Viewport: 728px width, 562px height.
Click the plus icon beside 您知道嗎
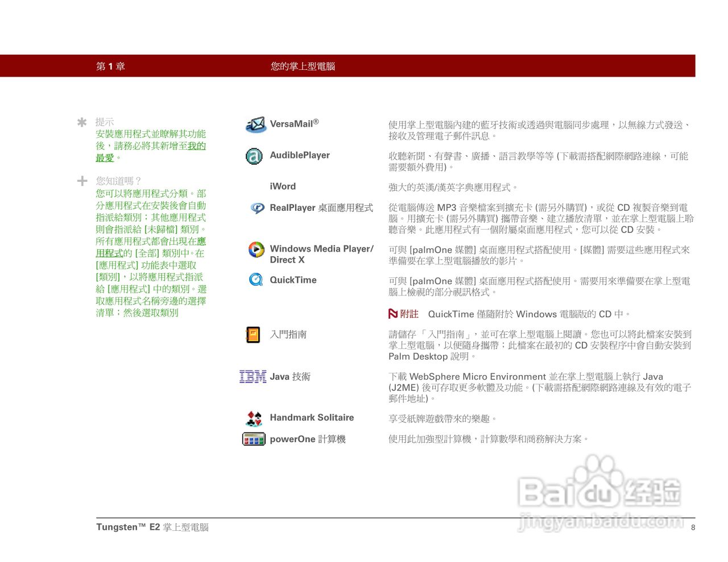pos(82,181)
